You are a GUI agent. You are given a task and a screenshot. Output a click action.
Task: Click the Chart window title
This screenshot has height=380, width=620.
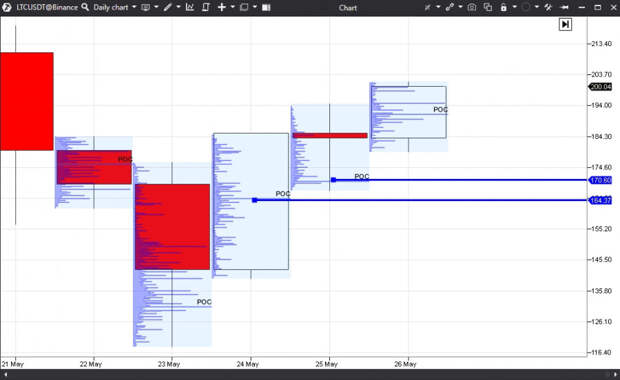point(348,8)
